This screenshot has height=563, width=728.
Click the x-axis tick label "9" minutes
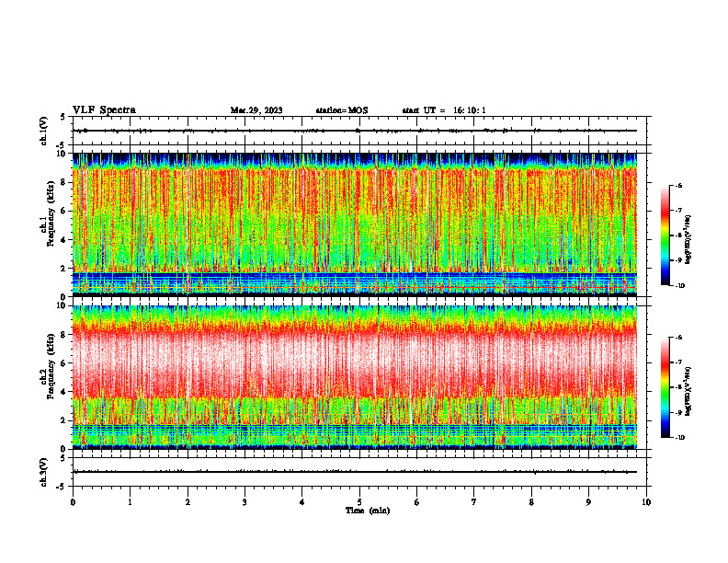[588, 502]
